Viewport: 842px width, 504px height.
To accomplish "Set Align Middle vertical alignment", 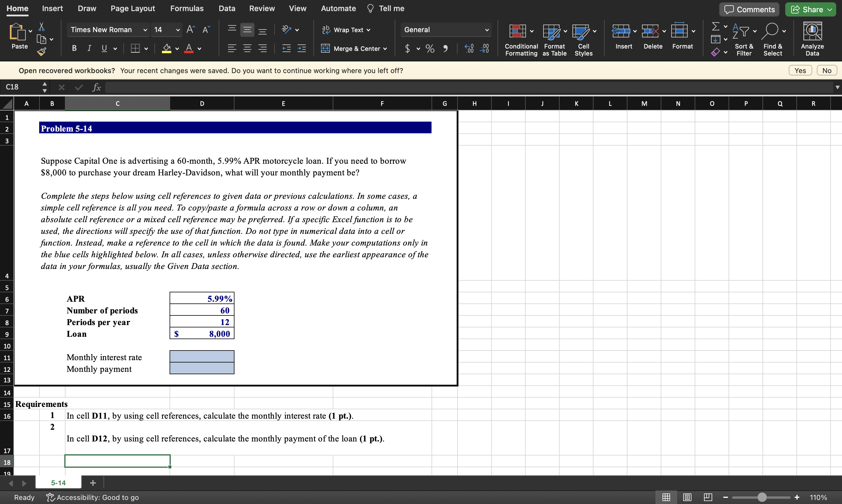I will tap(247, 30).
